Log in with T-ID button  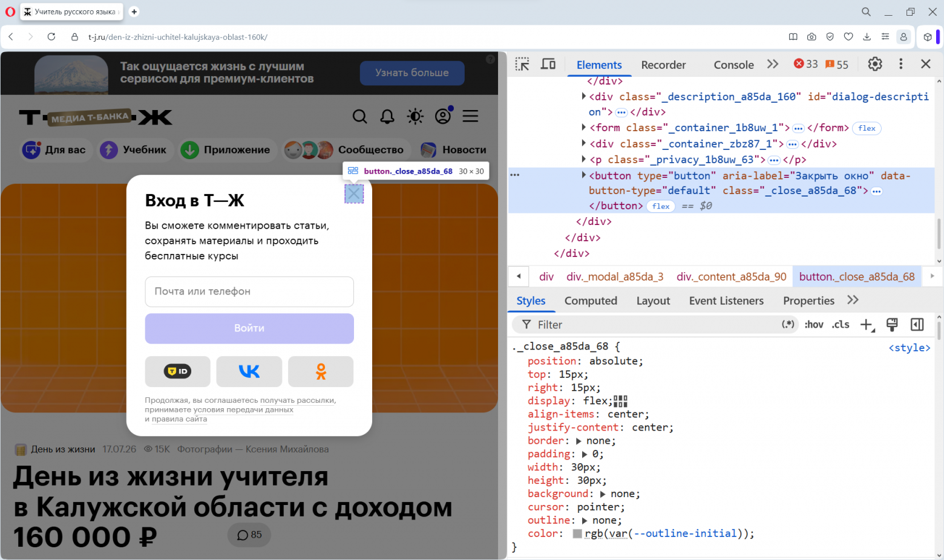point(178,371)
